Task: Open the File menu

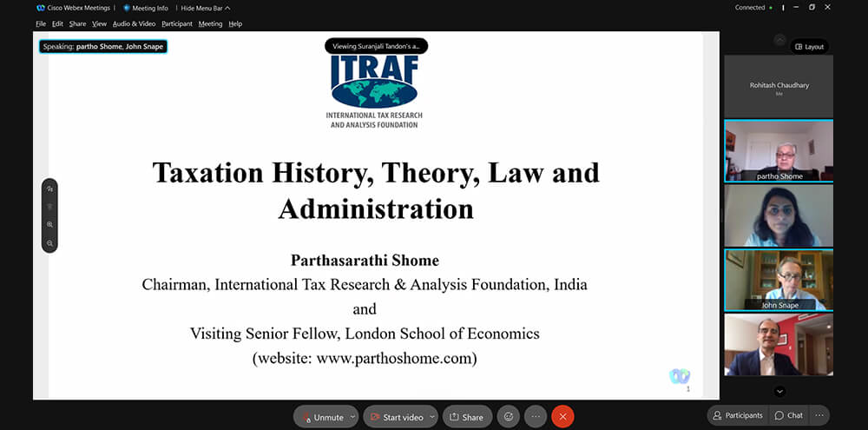Action: coord(41,23)
